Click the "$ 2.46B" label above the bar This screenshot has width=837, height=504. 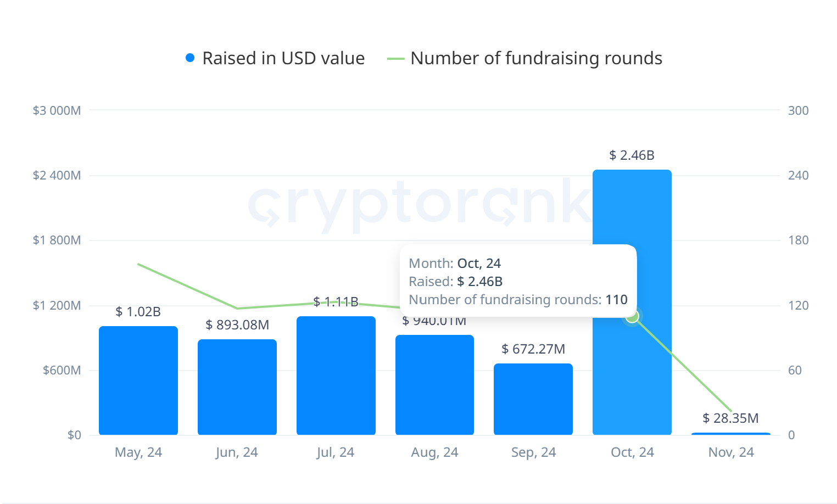click(632, 155)
